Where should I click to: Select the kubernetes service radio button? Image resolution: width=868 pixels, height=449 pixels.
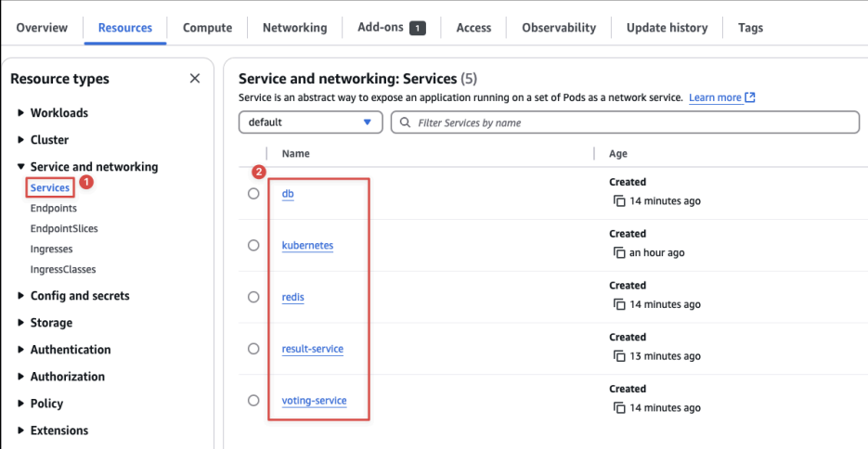pos(253,245)
